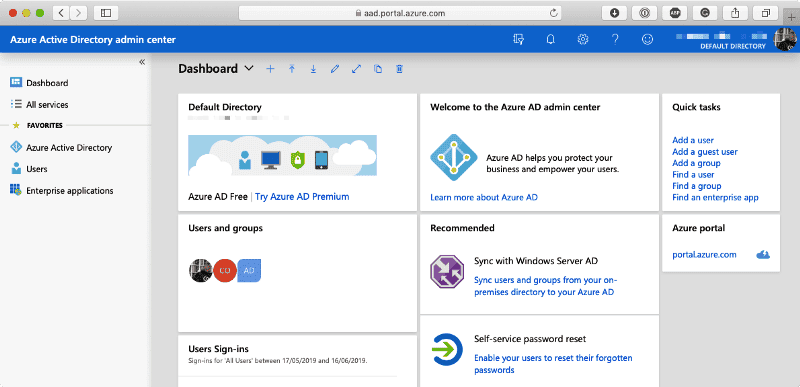
Task: Click the Delete dashboard trash icon
Action: (399, 69)
